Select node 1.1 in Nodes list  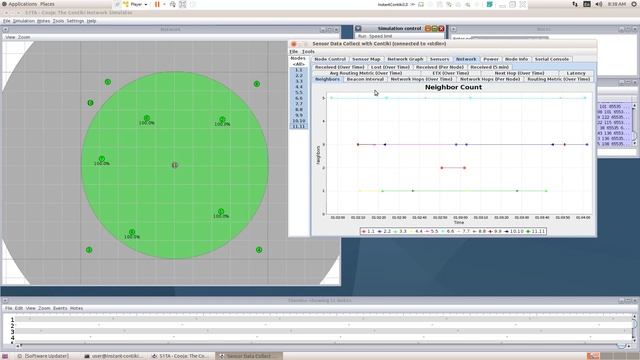(x=299, y=70)
